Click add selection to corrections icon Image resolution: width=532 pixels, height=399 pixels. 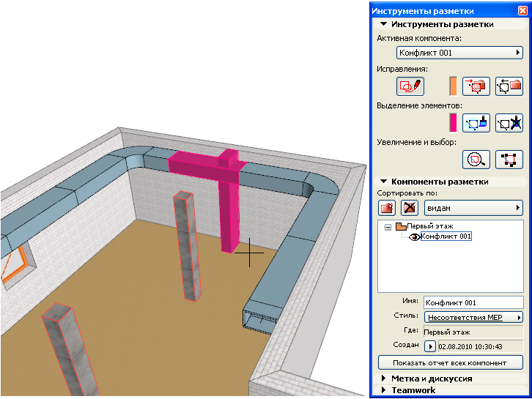pos(476,86)
